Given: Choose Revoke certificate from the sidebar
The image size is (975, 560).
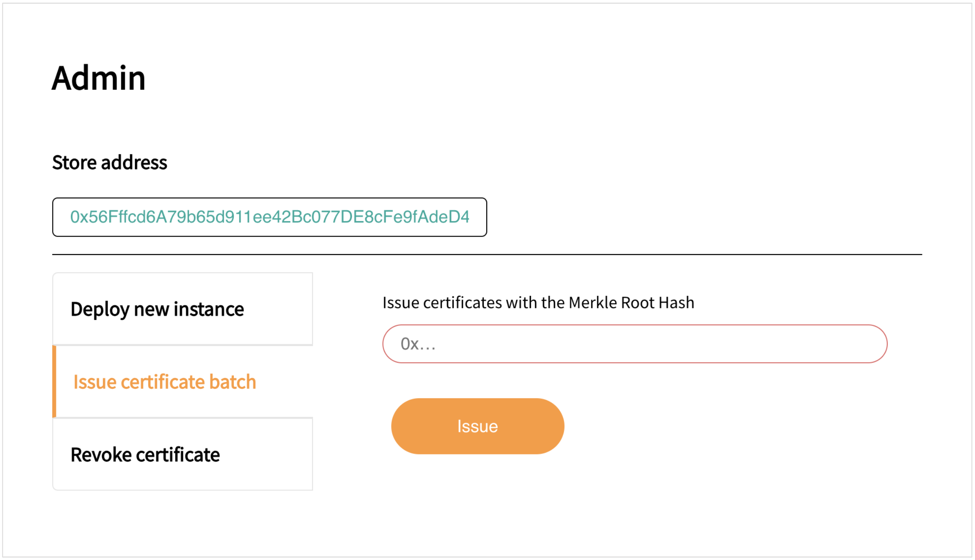Looking at the screenshot, I should 146,454.
